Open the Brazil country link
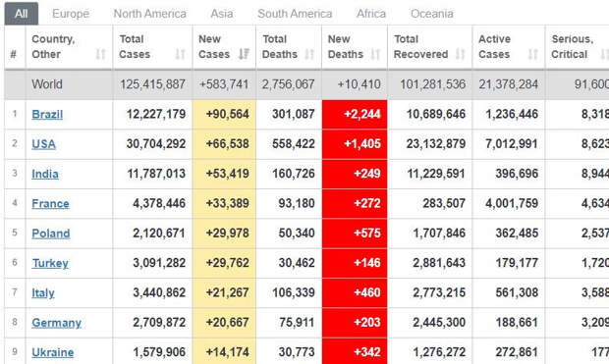 click(x=47, y=115)
